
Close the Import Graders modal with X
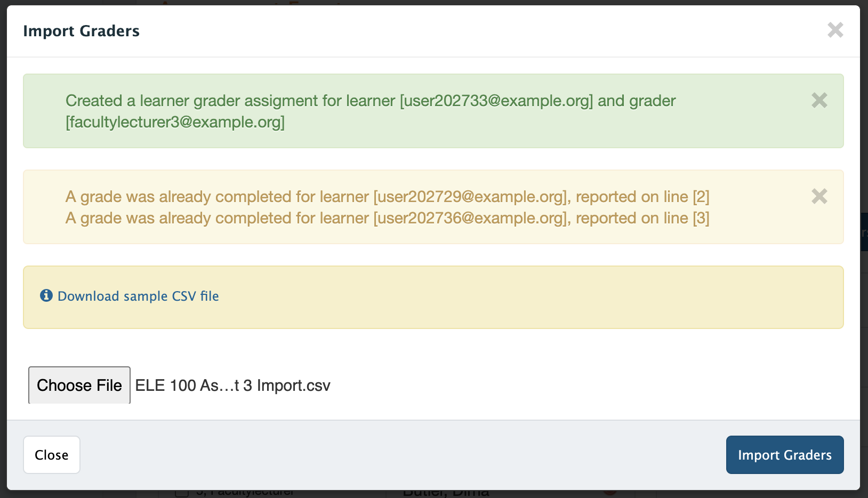pyautogui.click(x=835, y=30)
